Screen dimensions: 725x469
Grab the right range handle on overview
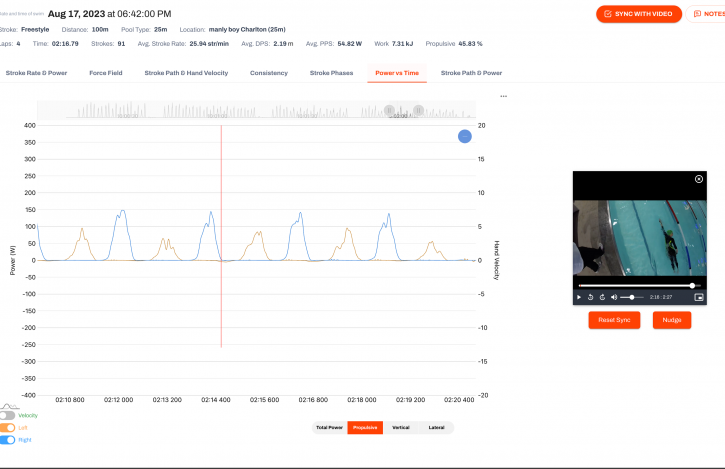[418, 110]
